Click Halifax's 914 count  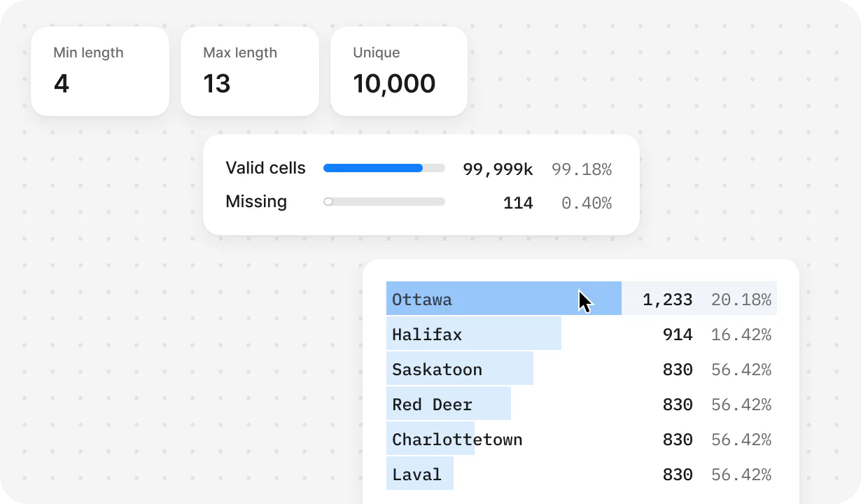677,335
